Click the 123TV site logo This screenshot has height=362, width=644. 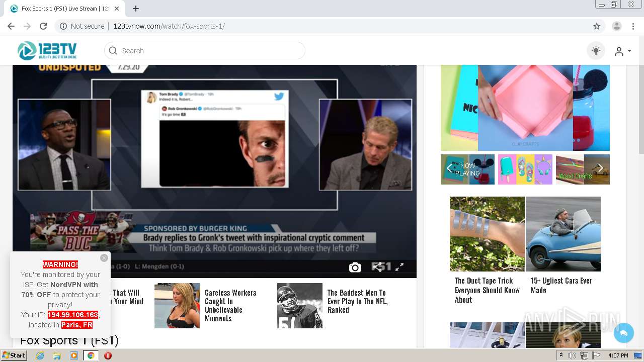47,50
